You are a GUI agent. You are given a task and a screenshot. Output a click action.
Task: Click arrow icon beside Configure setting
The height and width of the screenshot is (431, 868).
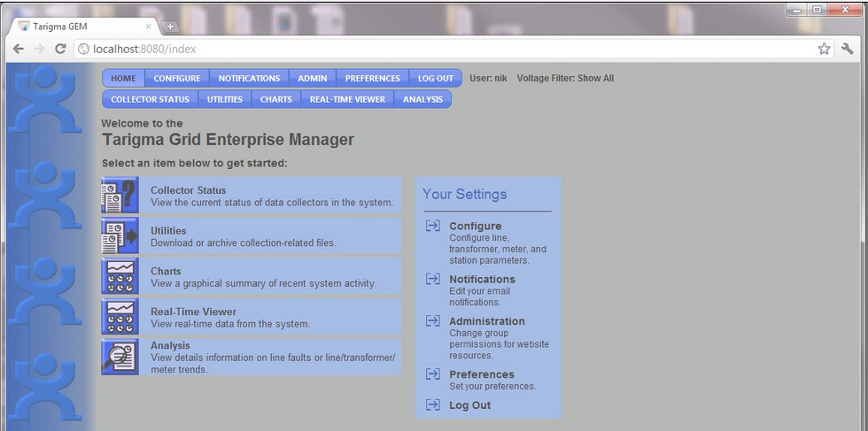[433, 226]
